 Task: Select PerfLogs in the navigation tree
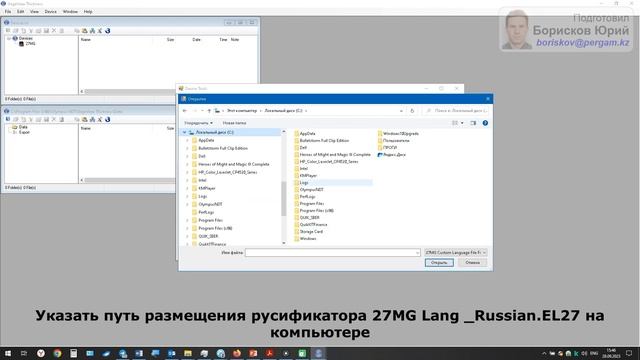click(x=203, y=212)
